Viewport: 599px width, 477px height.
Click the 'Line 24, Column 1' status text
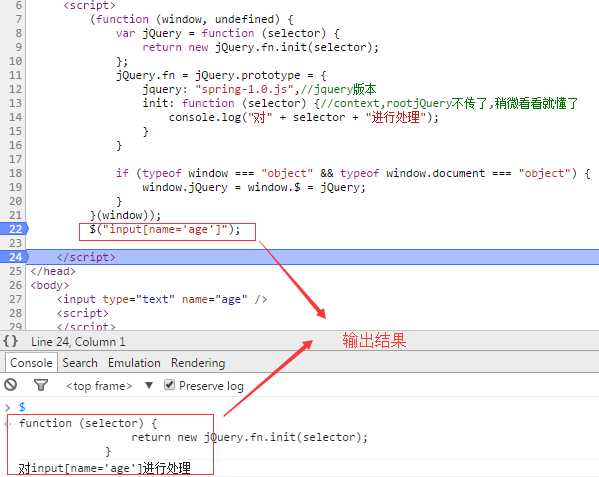point(78,341)
